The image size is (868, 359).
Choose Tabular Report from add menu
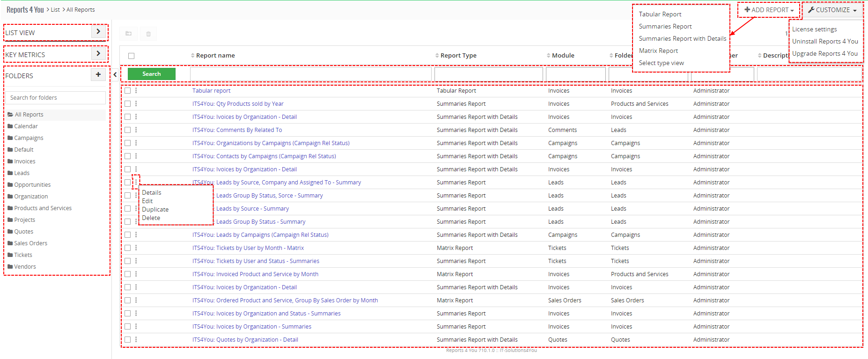click(x=660, y=15)
